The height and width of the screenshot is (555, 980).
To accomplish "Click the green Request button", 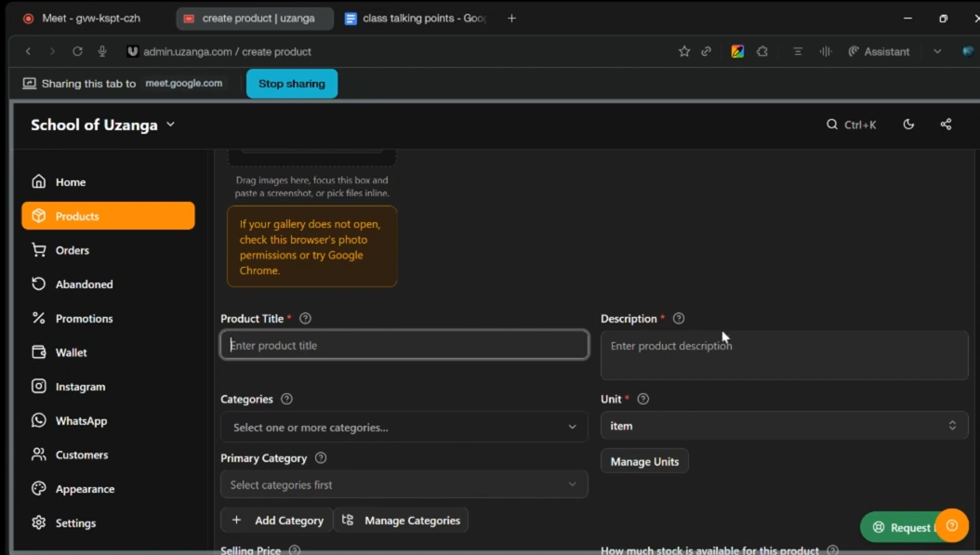I will click(900, 527).
